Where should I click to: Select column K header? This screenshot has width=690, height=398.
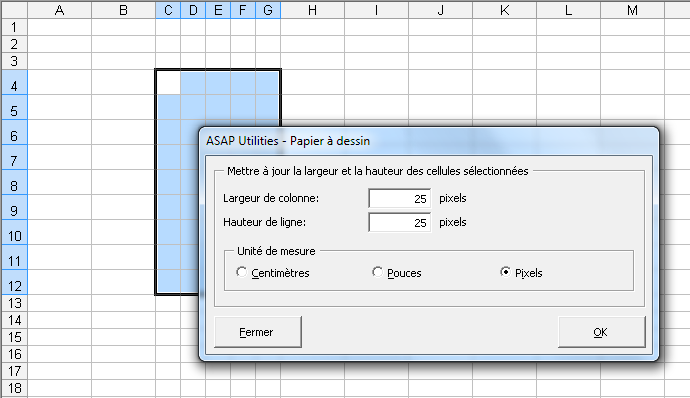pos(505,10)
